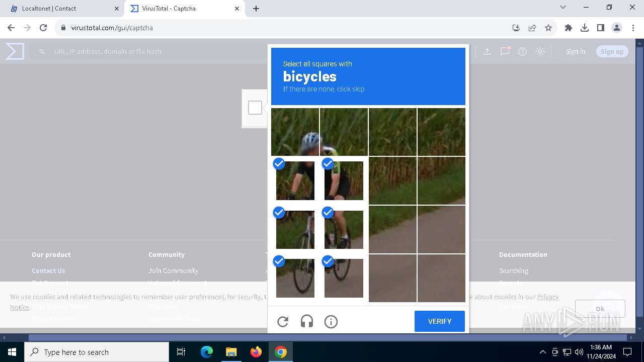Open the notification center icon
Viewport: 644px width, 362px height.
[x=627, y=352]
